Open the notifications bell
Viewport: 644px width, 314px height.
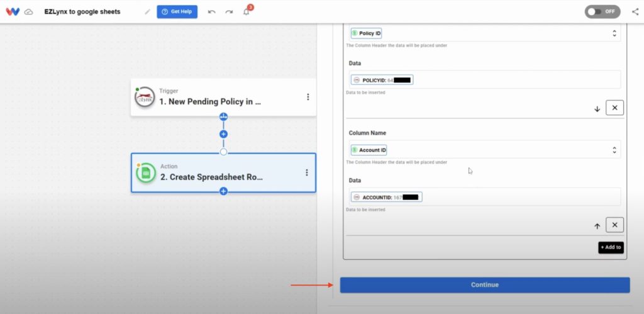[247, 11]
